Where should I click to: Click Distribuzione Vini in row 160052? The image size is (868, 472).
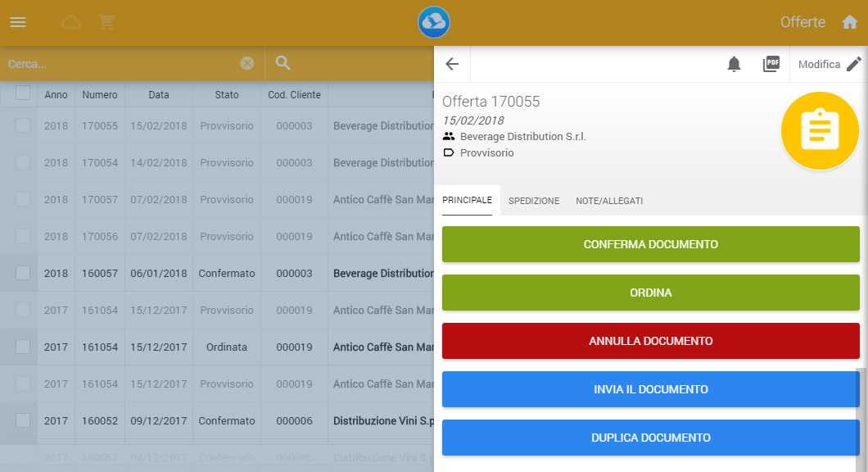coord(383,421)
